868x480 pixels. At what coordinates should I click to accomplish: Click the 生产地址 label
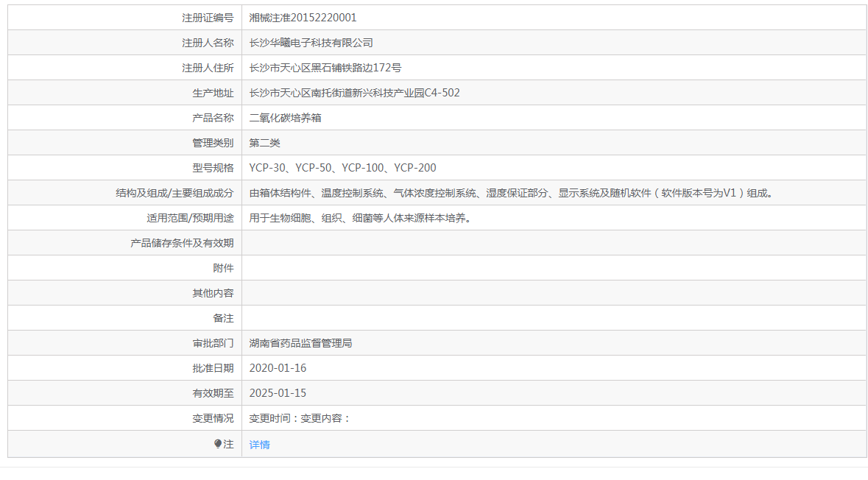[213, 93]
